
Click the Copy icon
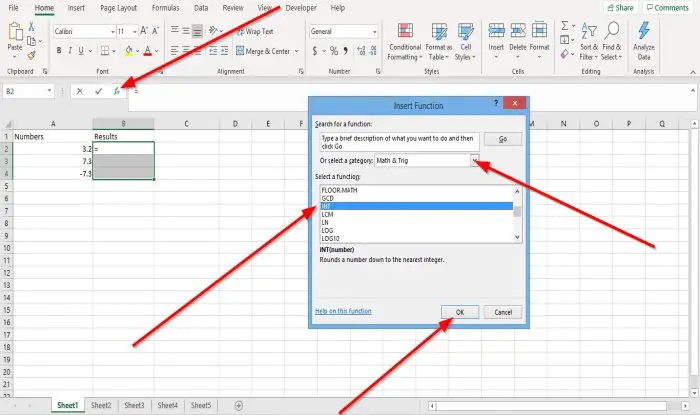[x=32, y=41]
